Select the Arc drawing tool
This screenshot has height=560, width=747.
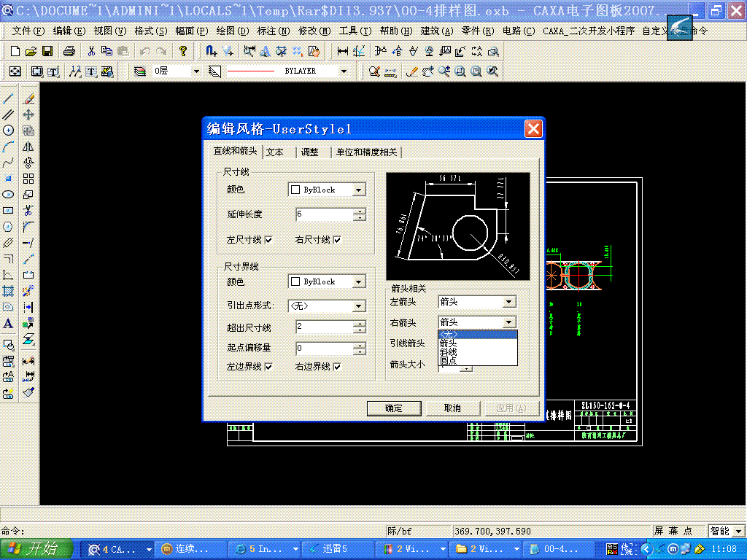[8, 146]
